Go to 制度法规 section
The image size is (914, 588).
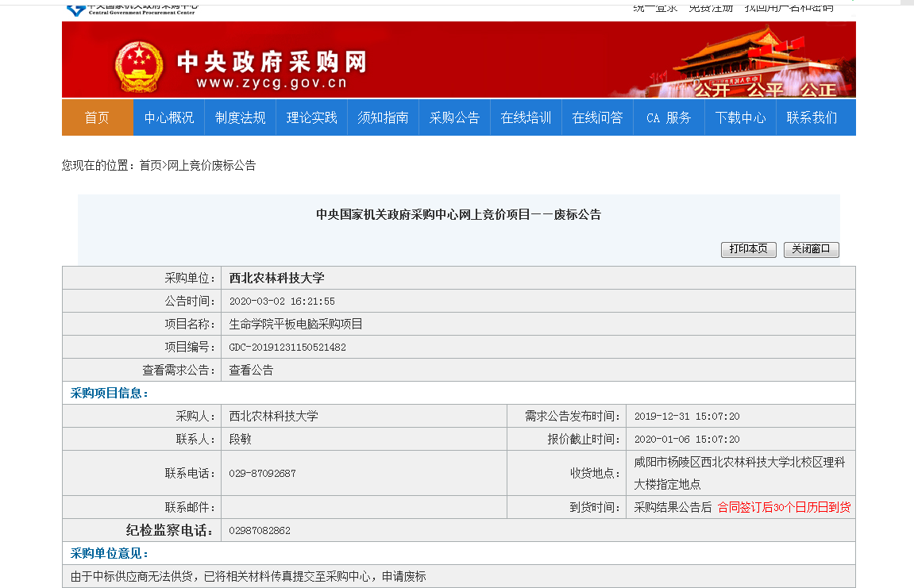[240, 117]
